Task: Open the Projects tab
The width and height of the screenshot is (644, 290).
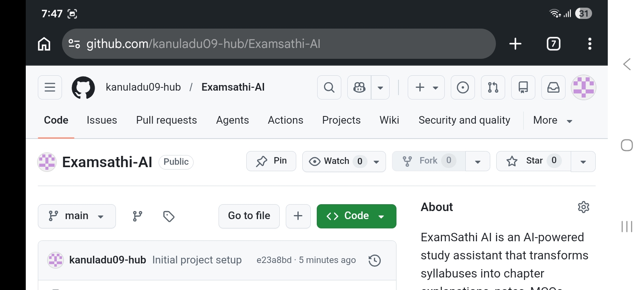Action: pos(341,120)
